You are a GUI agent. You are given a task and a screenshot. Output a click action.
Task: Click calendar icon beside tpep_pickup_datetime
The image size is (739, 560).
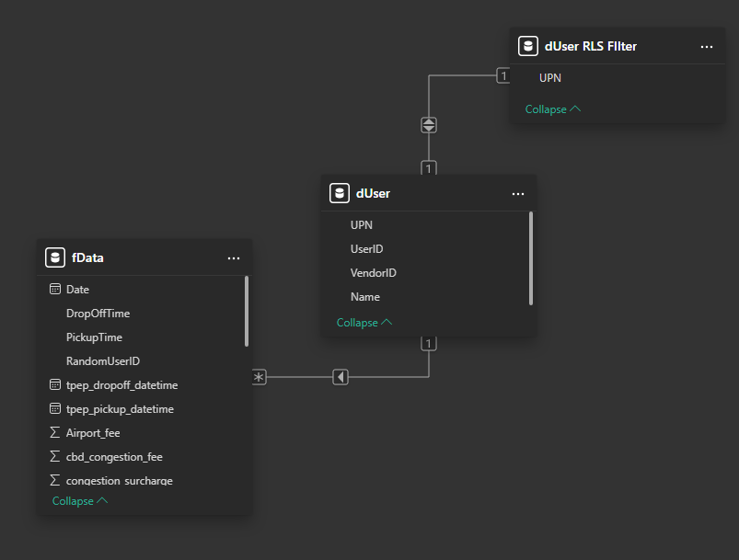coord(55,409)
